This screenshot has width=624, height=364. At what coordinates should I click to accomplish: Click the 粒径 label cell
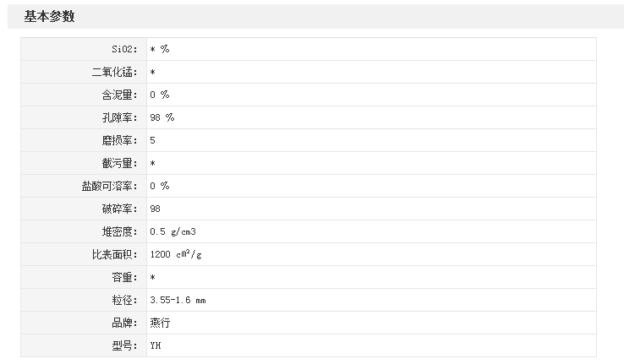coord(84,300)
